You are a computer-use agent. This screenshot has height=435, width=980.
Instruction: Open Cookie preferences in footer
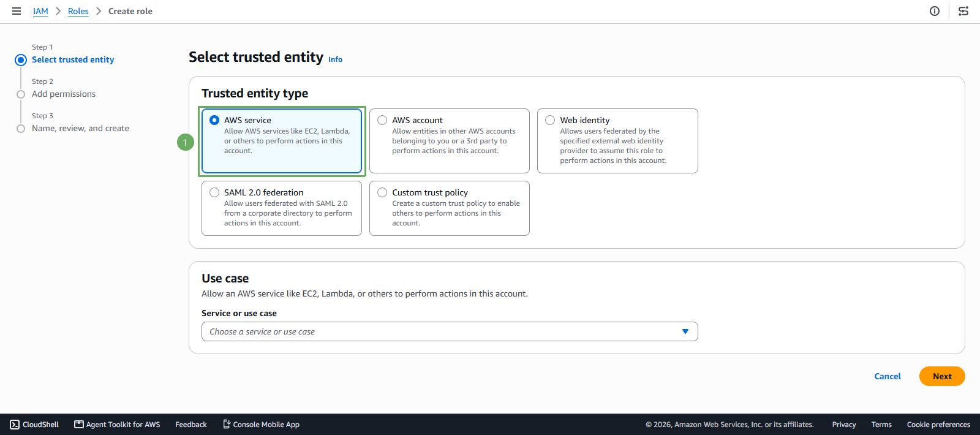click(938, 425)
